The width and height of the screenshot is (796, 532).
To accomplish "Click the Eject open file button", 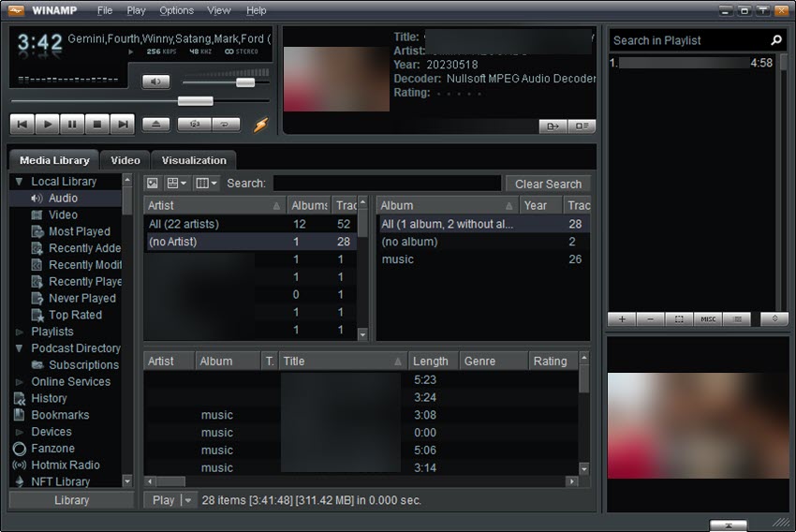I will [155, 124].
